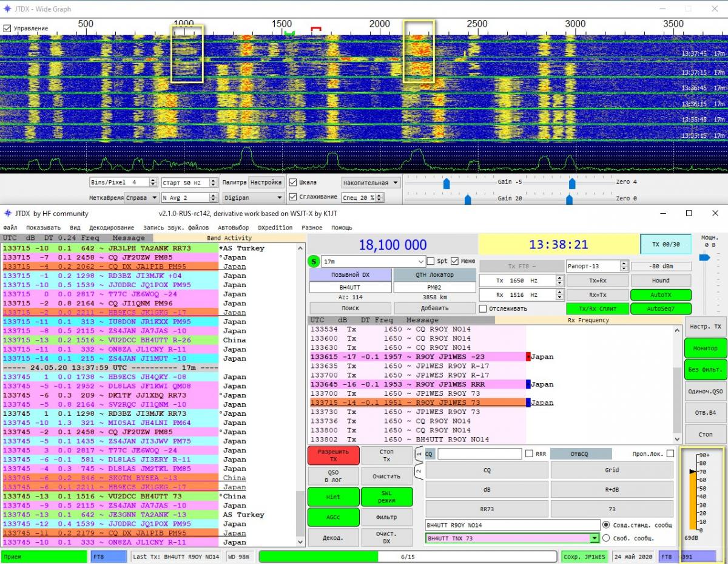Click the DX callsign field containing BH4UTT
The width and height of the screenshot is (728, 564).
(349, 287)
